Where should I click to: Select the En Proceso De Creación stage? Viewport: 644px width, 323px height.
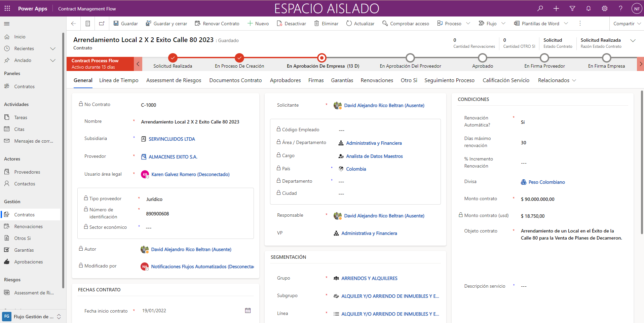click(x=239, y=58)
